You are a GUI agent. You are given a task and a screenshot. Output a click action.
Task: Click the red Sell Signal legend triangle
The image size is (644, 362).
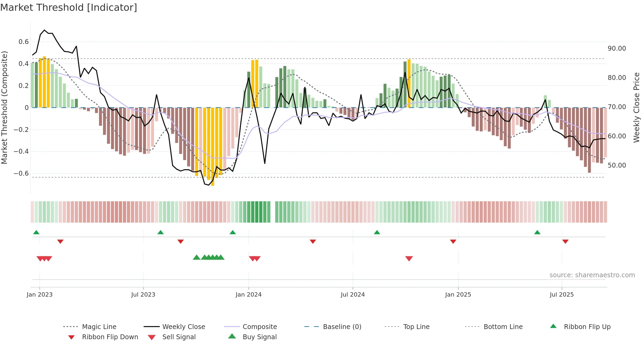[152, 337]
